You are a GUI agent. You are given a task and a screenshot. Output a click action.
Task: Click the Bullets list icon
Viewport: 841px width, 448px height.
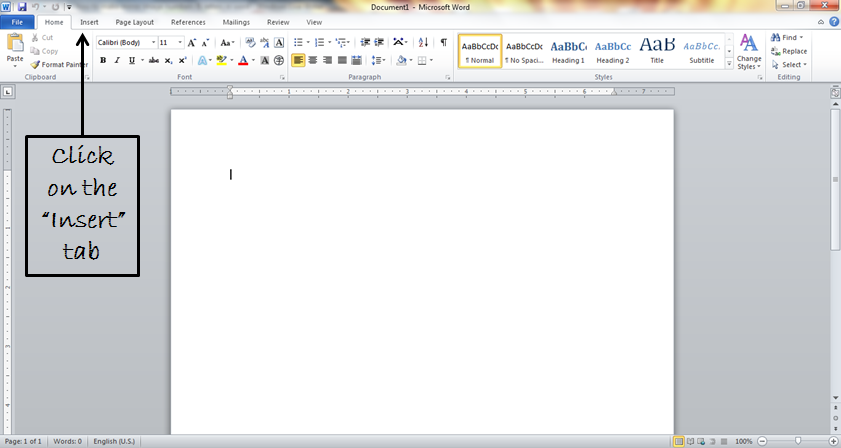point(298,42)
